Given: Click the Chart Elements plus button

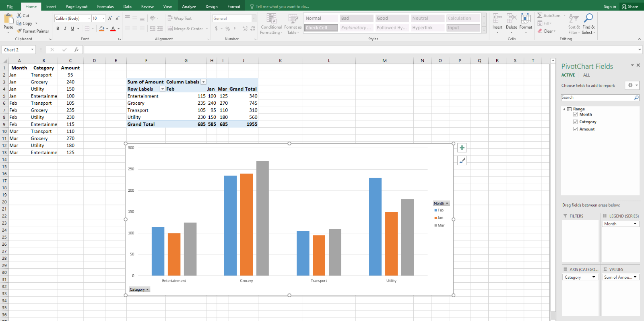Looking at the screenshot, I should [462, 148].
